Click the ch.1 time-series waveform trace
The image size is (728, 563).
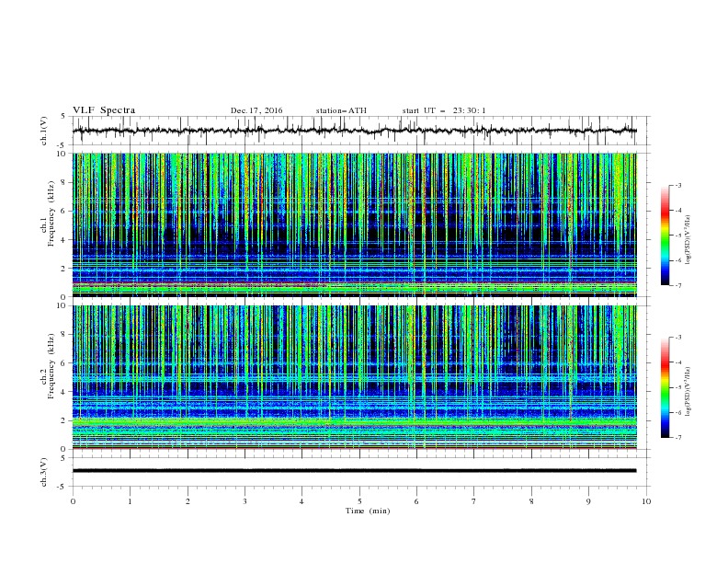[354, 131]
